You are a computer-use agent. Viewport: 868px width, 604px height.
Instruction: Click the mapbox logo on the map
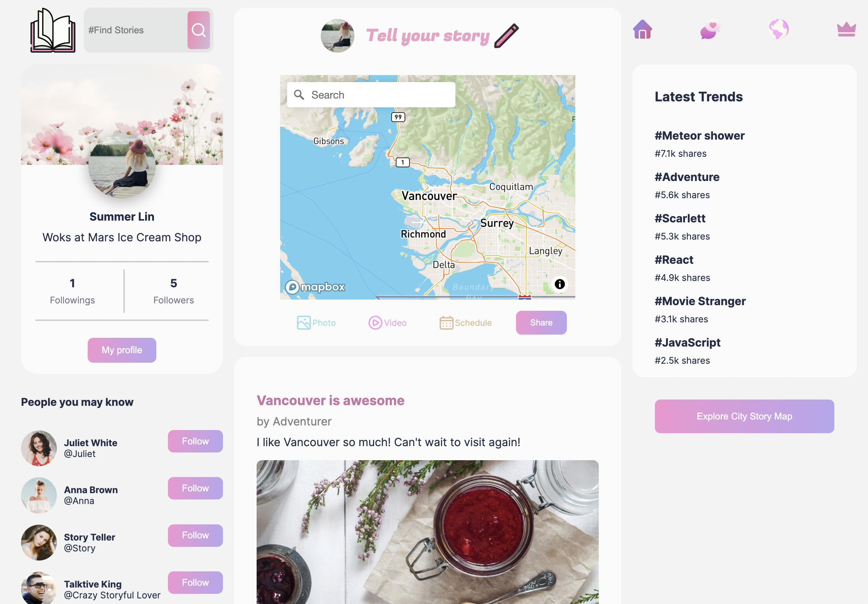315,287
